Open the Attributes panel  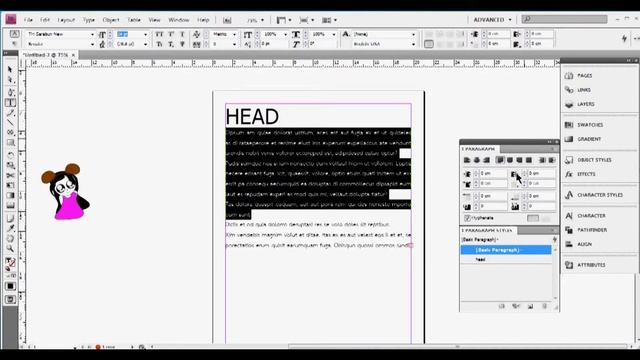click(x=585, y=264)
